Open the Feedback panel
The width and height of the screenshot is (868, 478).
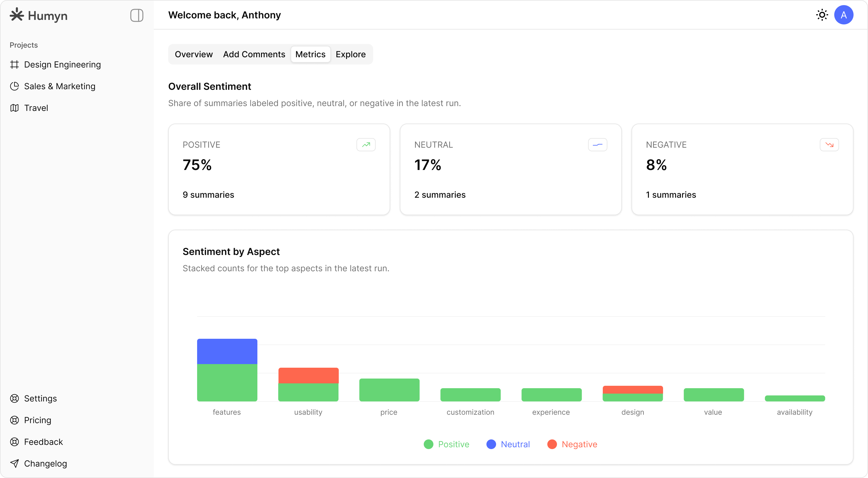pos(43,442)
